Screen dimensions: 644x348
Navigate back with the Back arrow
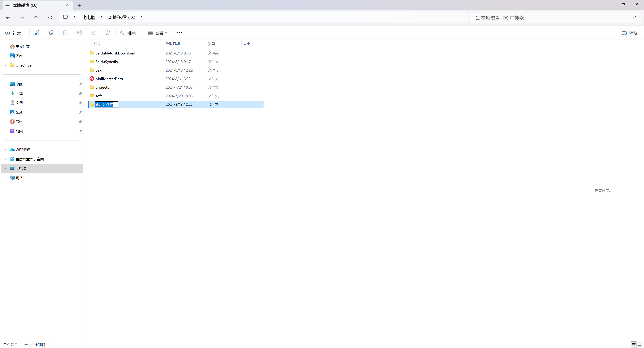click(x=8, y=17)
